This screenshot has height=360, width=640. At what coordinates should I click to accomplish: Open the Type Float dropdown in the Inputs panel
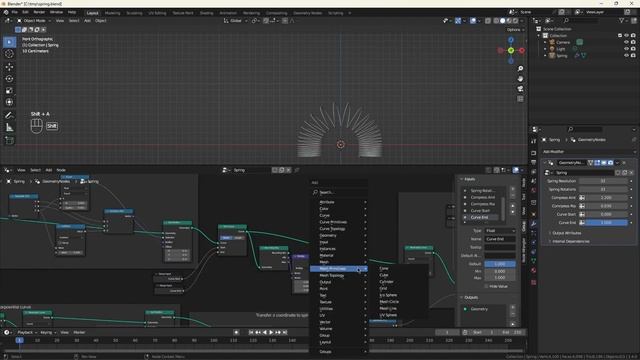click(500, 231)
